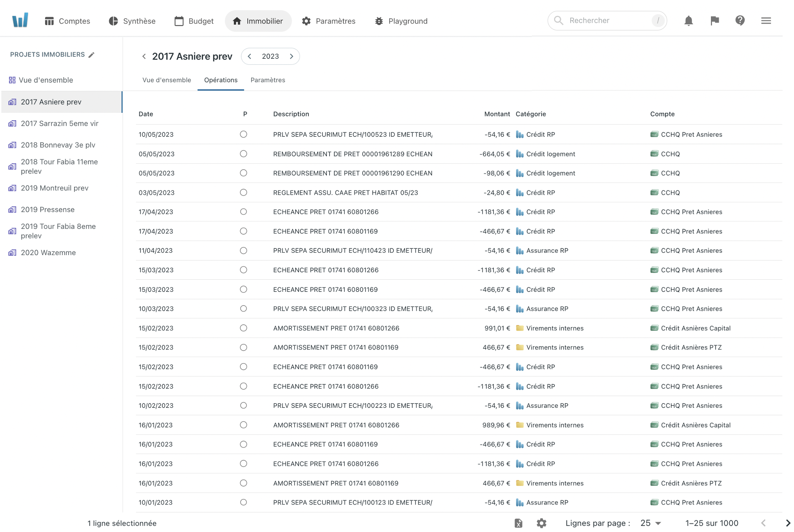Screen dimensions: 794x532
Task: Go to the next page of results
Action: pyautogui.click(x=787, y=523)
